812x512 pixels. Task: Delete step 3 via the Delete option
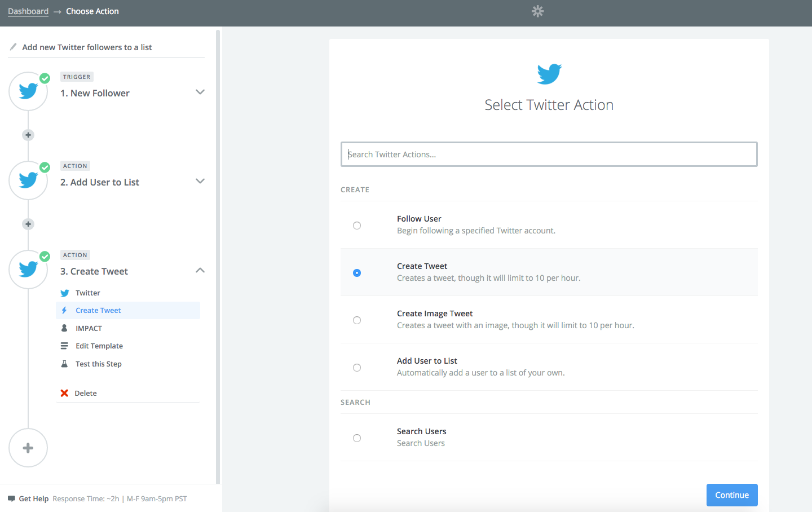pos(86,393)
